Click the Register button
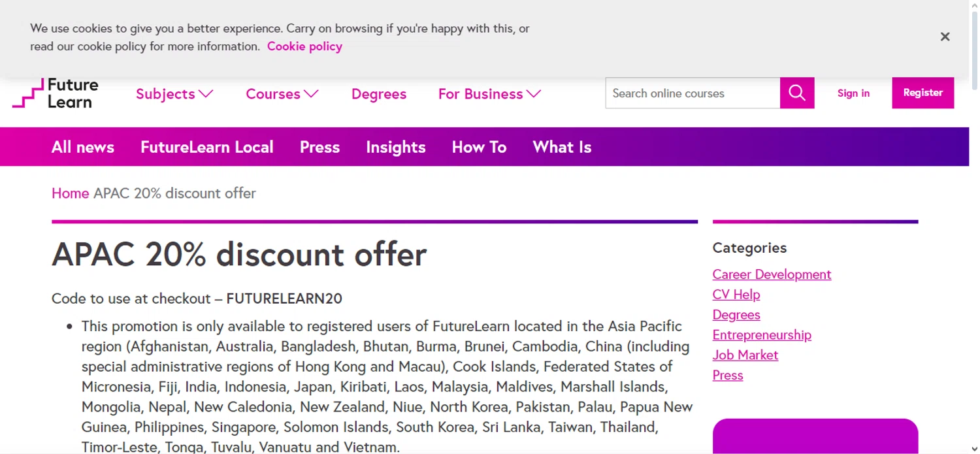This screenshot has height=454, width=980. coord(923,93)
